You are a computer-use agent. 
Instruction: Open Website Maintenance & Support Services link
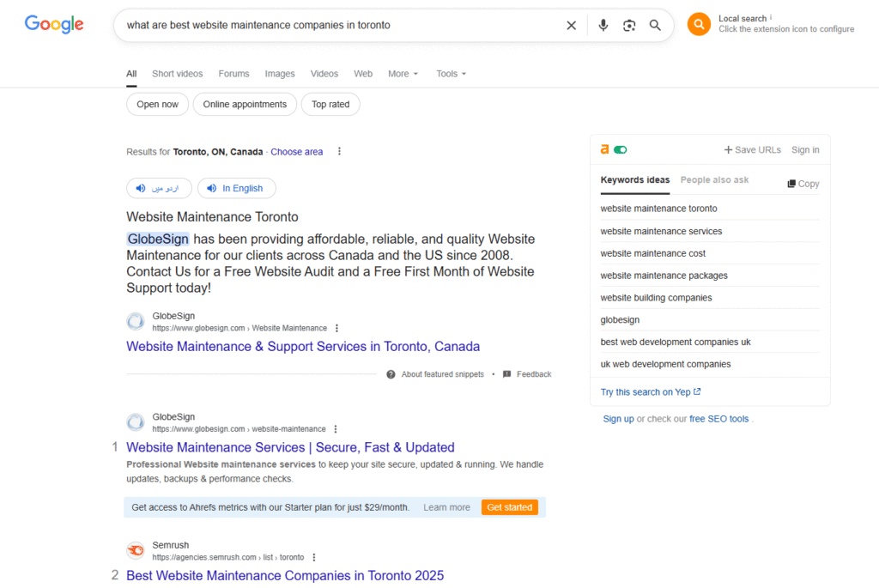pos(303,347)
